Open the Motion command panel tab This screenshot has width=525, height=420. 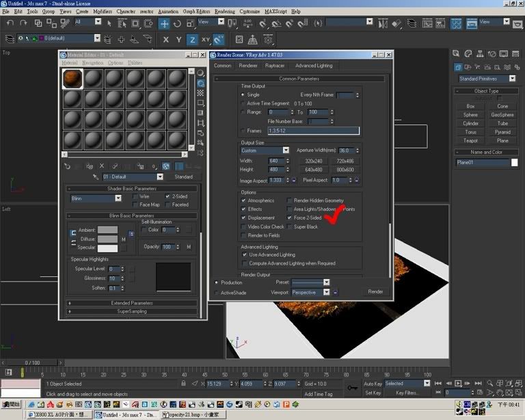(x=492, y=53)
